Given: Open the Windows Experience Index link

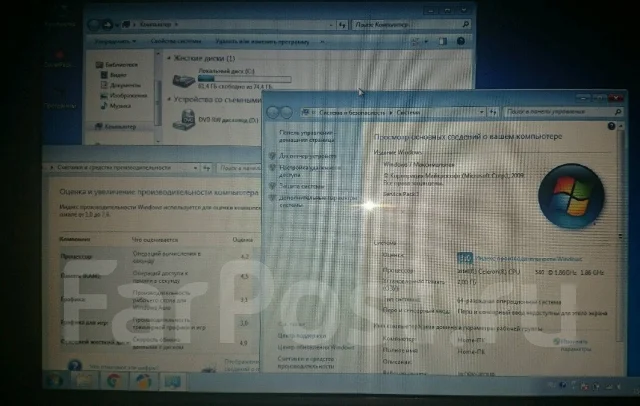Looking at the screenshot, I should click(x=529, y=258).
